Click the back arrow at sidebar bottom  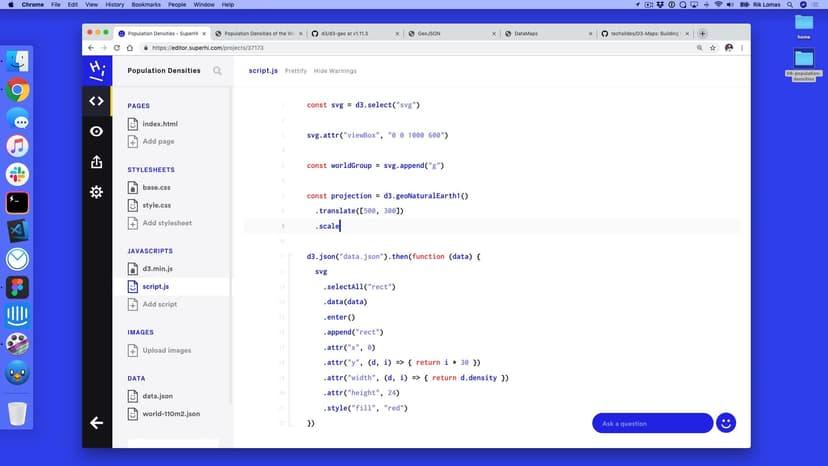96,423
